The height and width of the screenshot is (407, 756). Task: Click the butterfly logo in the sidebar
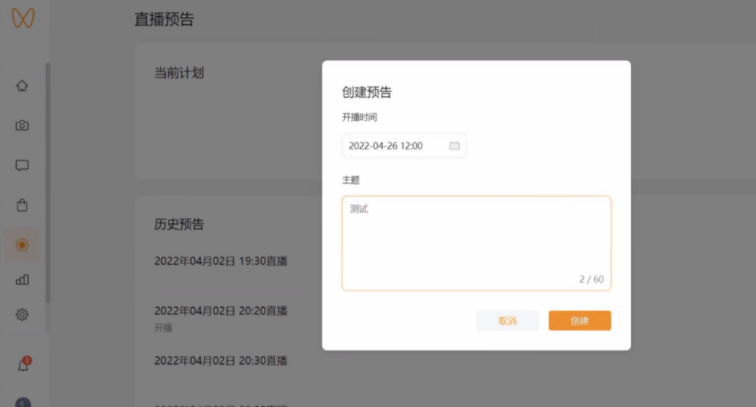[23, 18]
